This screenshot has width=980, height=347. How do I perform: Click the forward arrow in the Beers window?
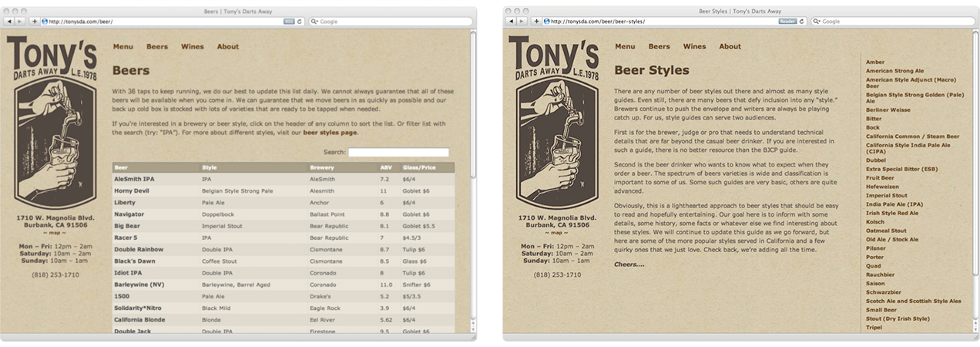20,22
